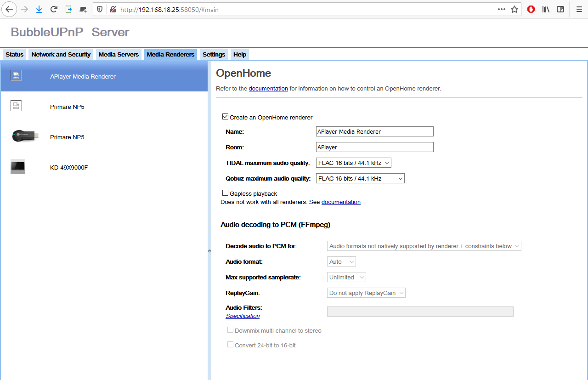Open the Audio format Auto dropdown
Viewport: 588px width, 380px height.
[x=341, y=261]
